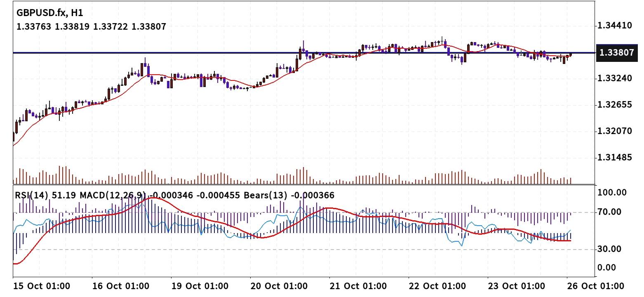Click the 20 Oct 01:00 time label

(x=279, y=286)
